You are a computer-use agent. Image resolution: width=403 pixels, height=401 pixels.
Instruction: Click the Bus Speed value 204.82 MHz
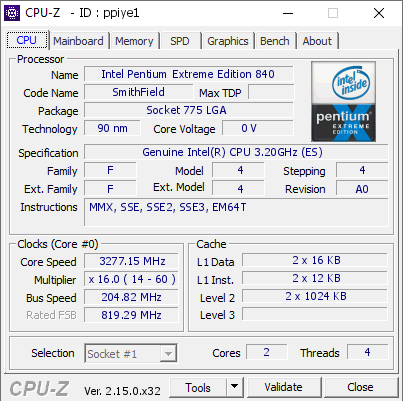(x=131, y=297)
